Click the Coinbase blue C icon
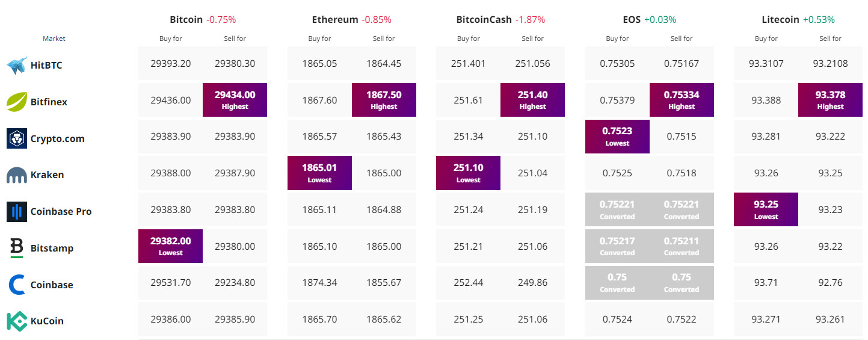 click(x=17, y=285)
